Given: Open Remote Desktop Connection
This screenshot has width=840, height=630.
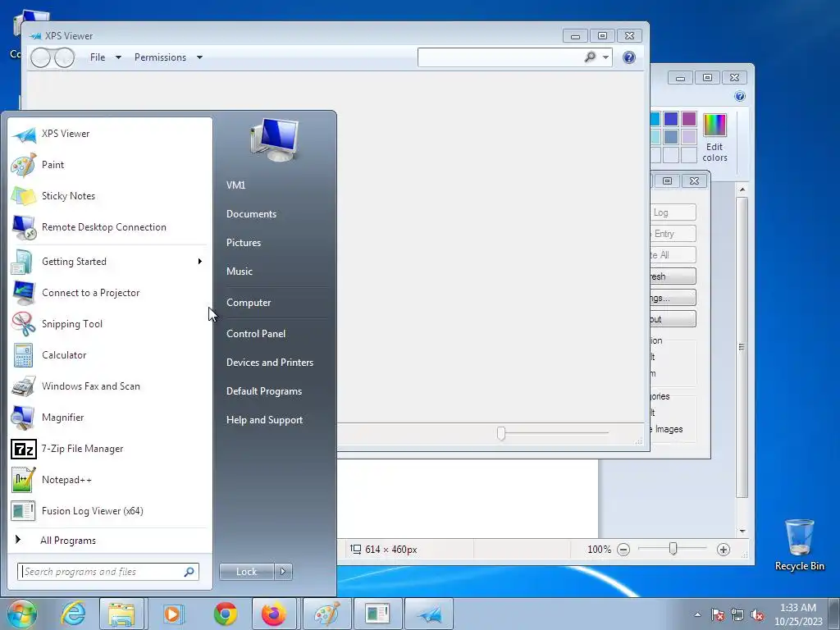Looking at the screenshot, I should 109,227.
